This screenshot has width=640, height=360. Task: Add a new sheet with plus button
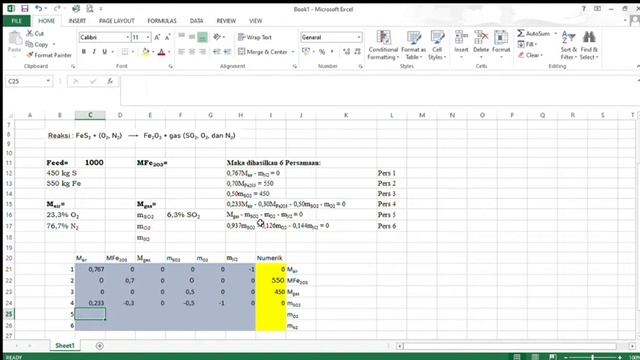pyautogui.click(x=100, y=346)
